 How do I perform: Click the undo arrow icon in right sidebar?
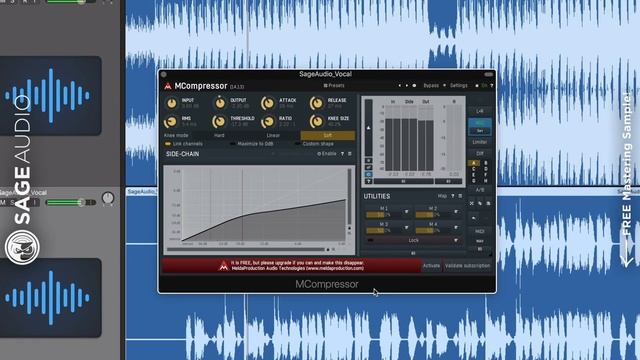pos(473,218)
